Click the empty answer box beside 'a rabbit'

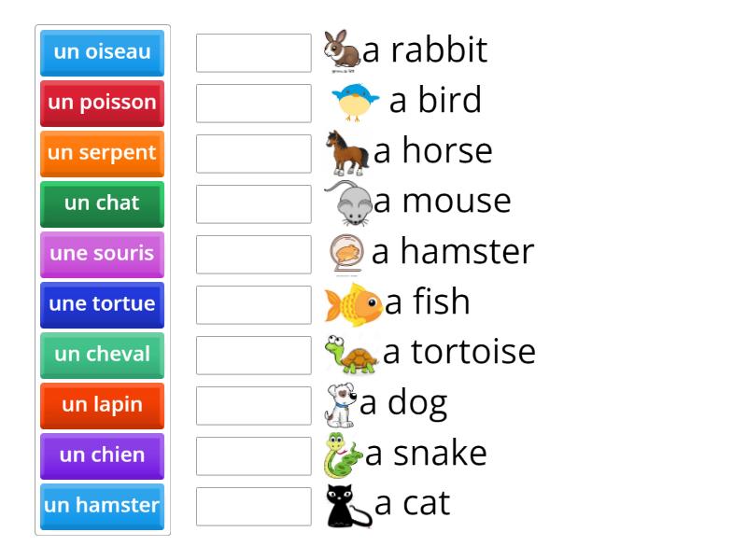pyautogui.click(x=253, y=53)
